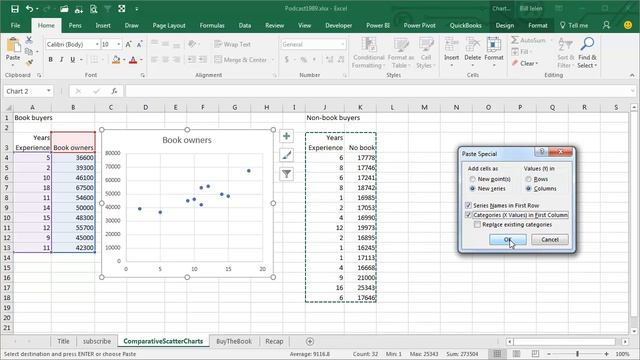Switch to the Design chart tab
The image size is (640, 360).
(504, 25)
